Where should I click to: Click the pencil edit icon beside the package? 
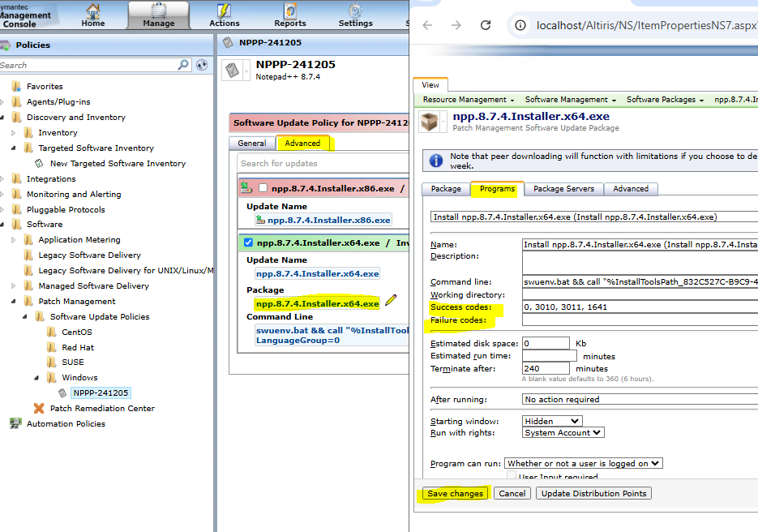(391, 301)
